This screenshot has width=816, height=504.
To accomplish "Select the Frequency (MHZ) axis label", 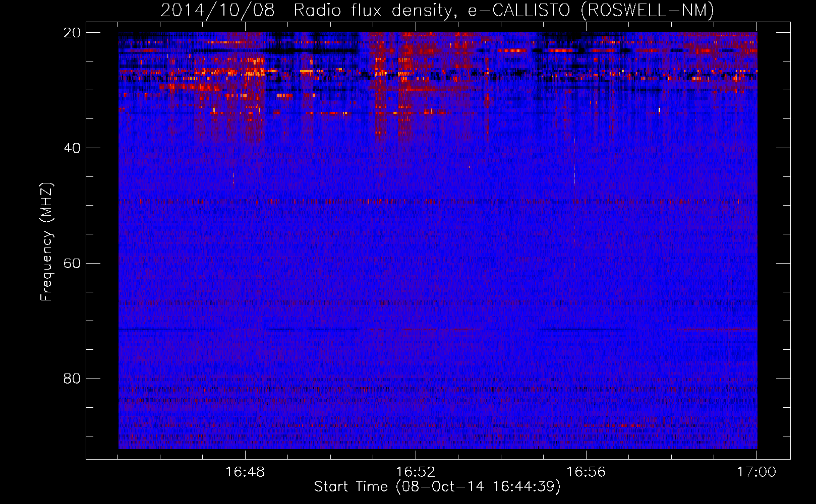I will [46, 242].
